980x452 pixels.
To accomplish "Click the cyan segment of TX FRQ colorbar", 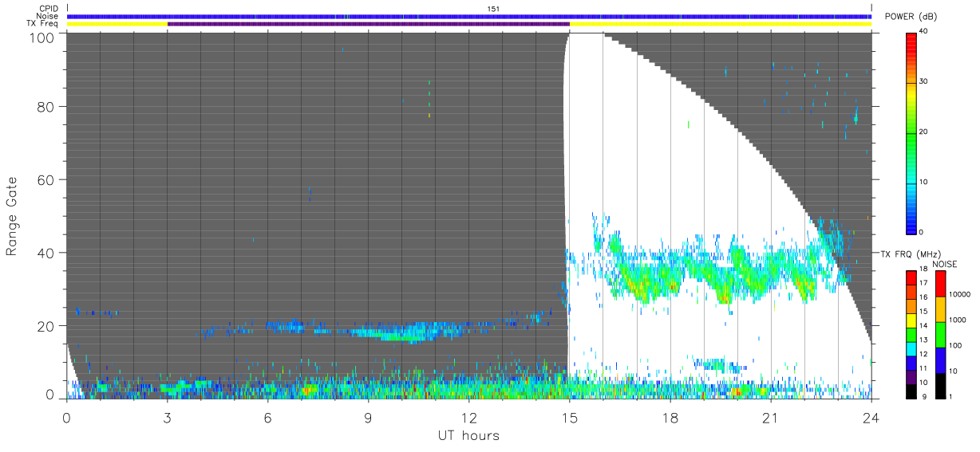I will (x=911, y=349).
